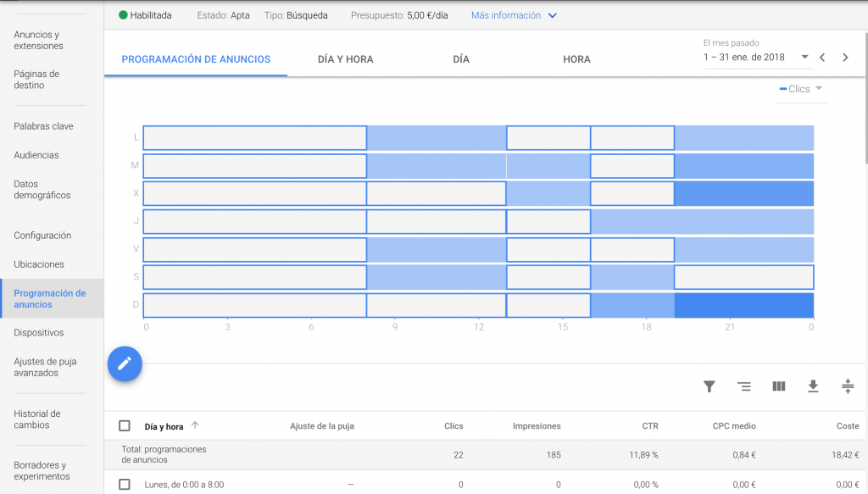Switch to Día y hora tab
The width and height of the screenshot is (868, 494).
tap(346, 59)
